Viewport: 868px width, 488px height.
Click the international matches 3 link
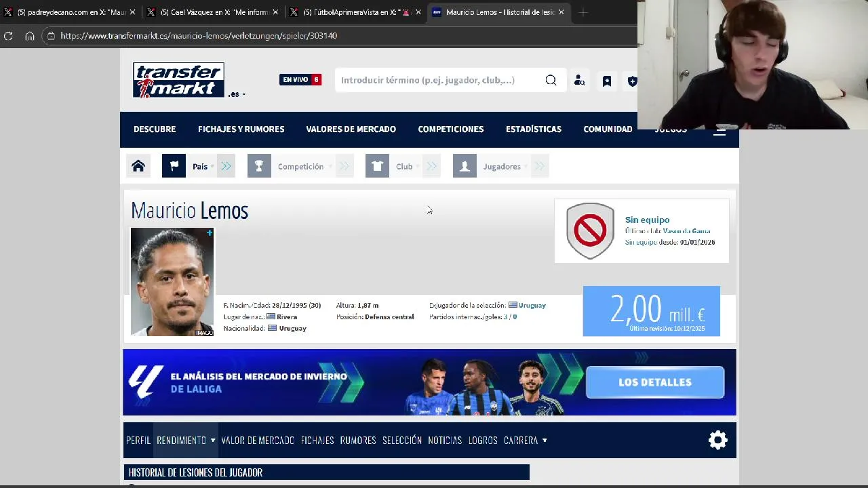[x=505, y=317]
